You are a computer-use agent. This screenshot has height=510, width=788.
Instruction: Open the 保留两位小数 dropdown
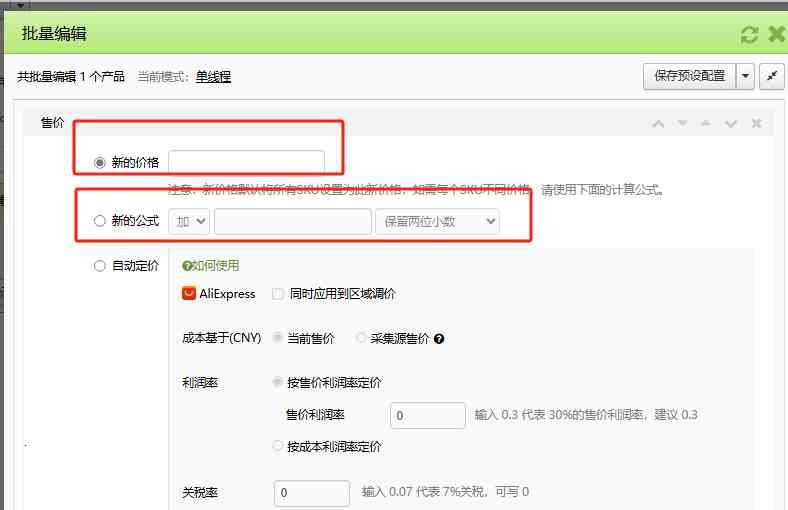pos(437,222)
